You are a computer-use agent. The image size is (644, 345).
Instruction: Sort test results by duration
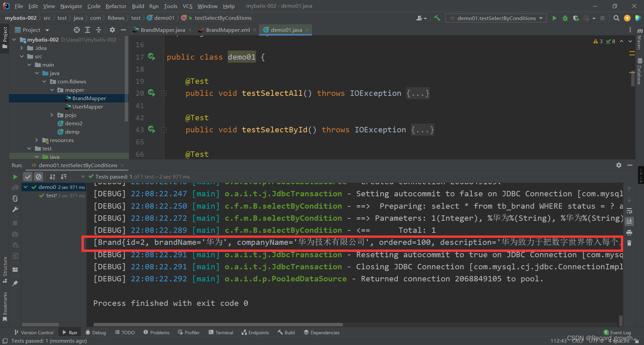point(63,177)
